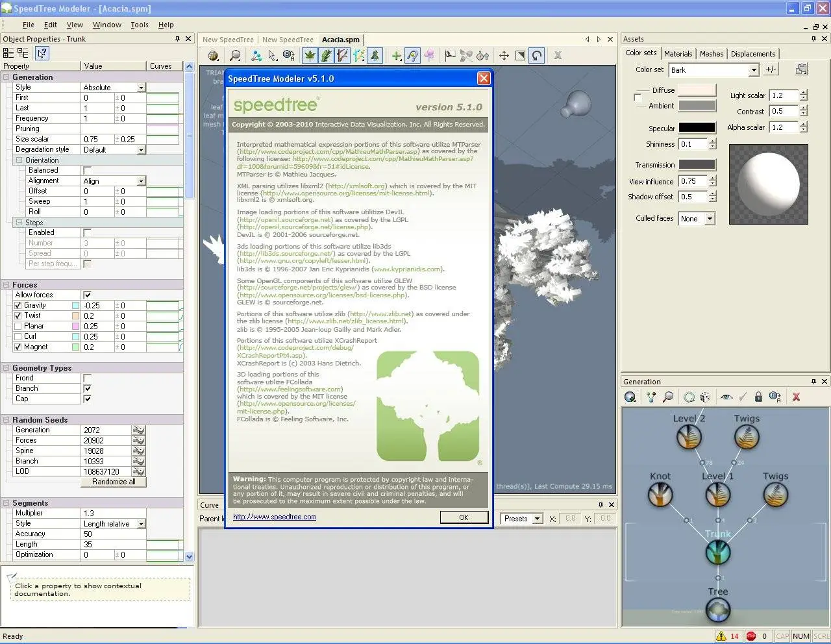The image size is (831, 644).
Task: Collapse the Generation properties section
Action: [6, 77]
